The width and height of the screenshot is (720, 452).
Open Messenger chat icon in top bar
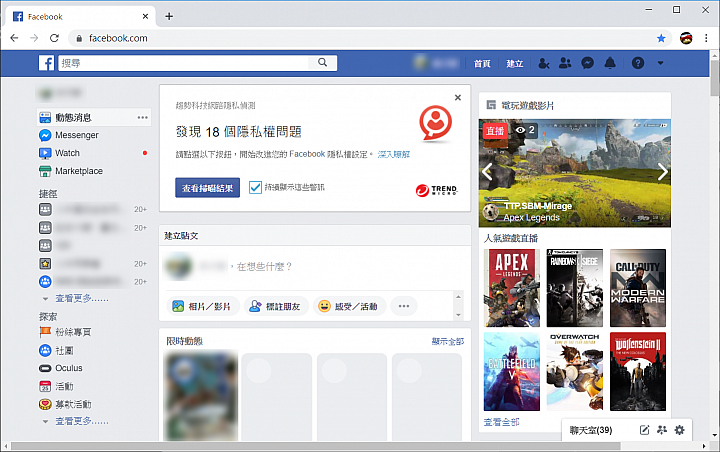coord(587,63)
